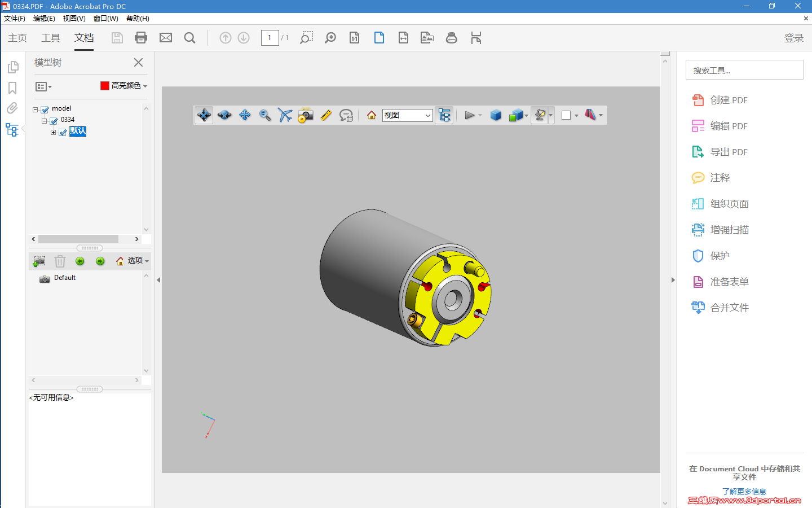Print the document with printer icon

pos(141,38)
